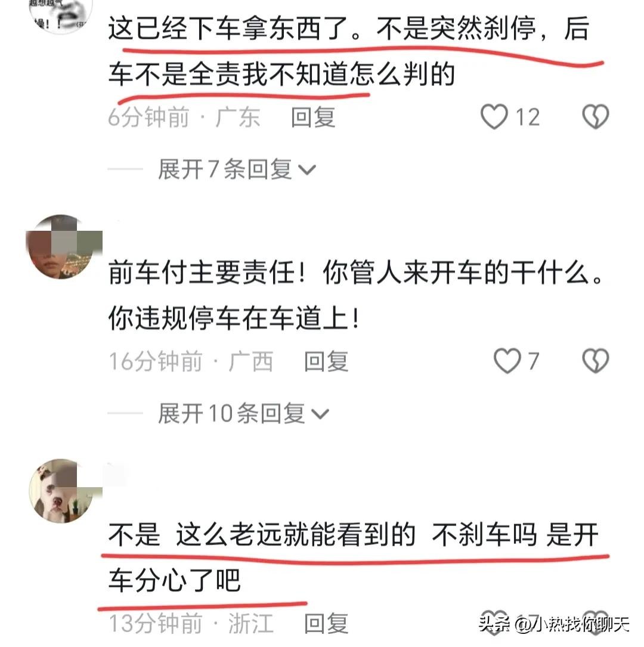Open dog avatar of Zhejiang commenter
Screen dimensions: 644x647
coord(63,491)
